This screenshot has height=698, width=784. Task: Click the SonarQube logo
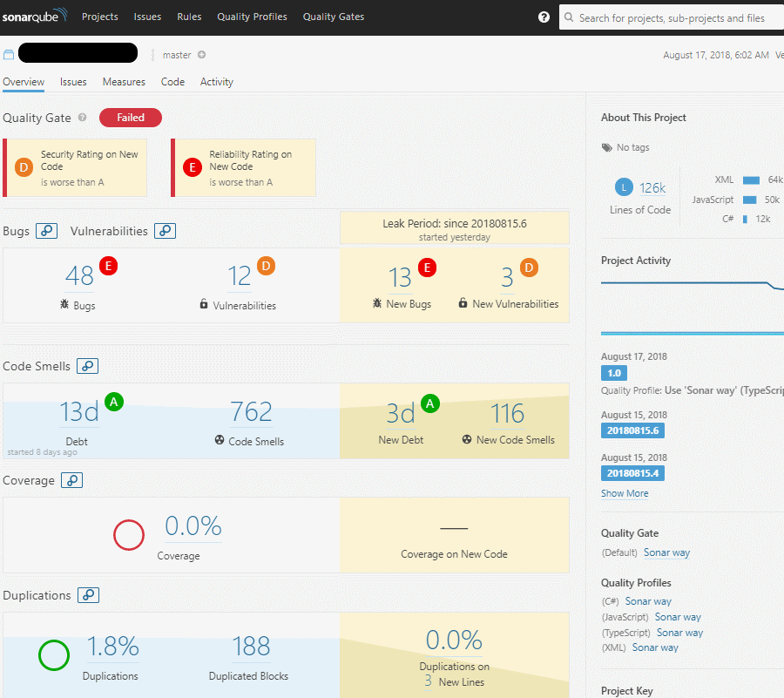click(x=35, y=17)
